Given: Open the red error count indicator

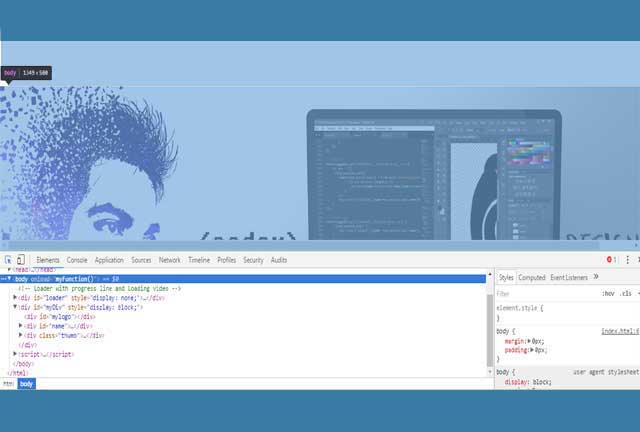Looking at the screenshot, I should (611, 260).
